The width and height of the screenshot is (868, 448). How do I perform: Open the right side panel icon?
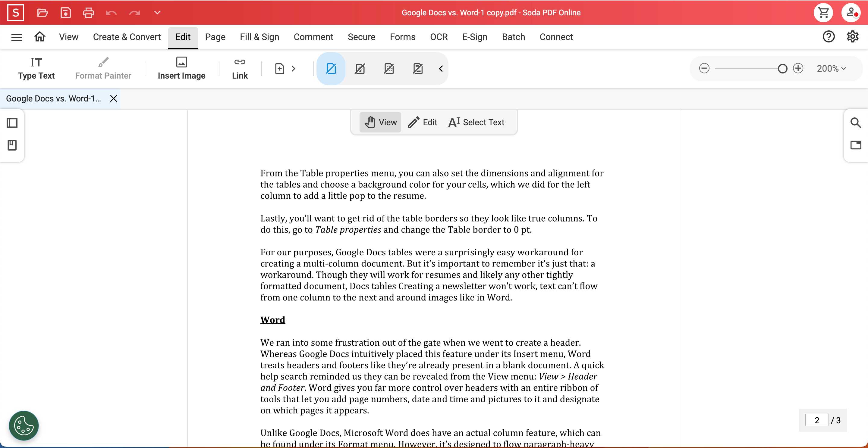[x=856, y=145]
